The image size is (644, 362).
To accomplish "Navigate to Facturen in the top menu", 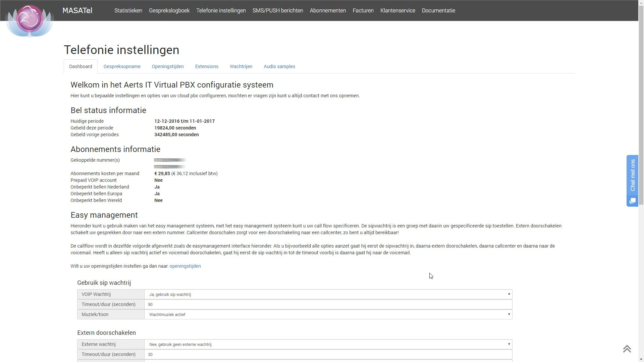I will pyautogui.click(x=363, y=10).
